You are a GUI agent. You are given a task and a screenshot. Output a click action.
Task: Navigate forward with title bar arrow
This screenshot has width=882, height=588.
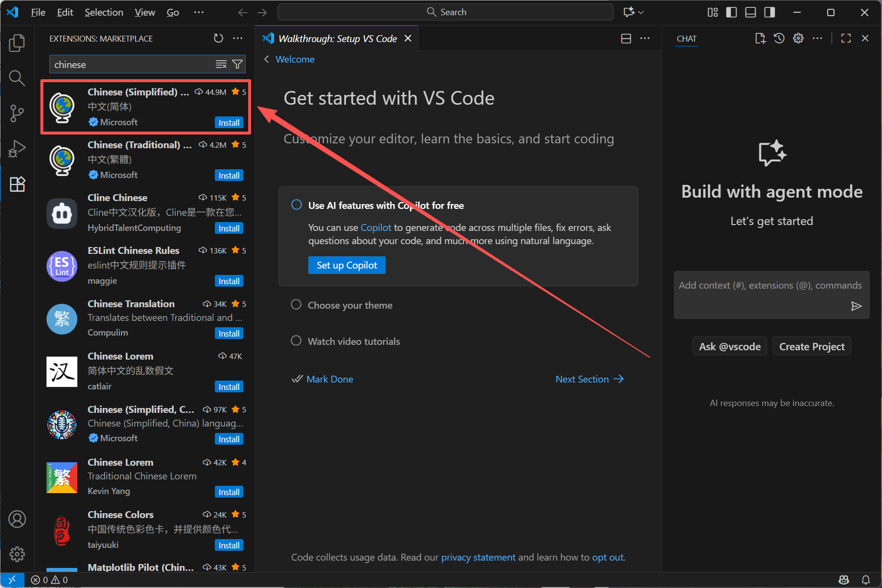click(262, 12)
